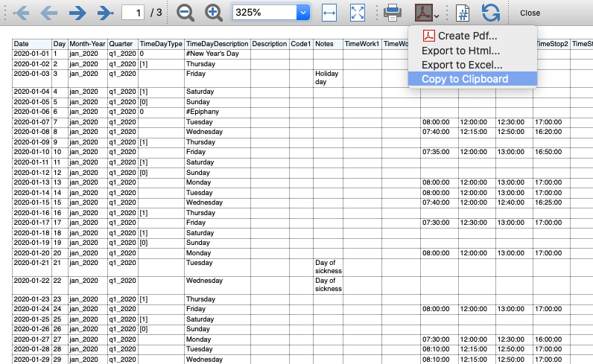
Task: Click the Month-Year column header
Action: pos(87,44)
